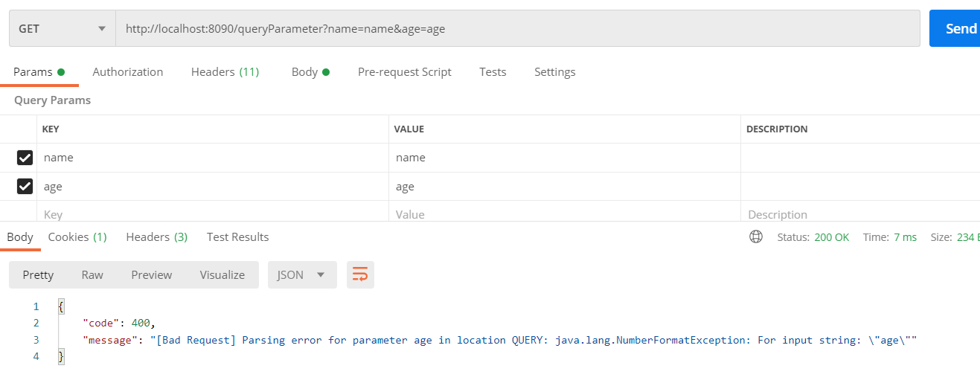Click the empty Key placeholder field
Viewport: 980px width, 383px height.
pyautogui.click(x=213, y=214)
